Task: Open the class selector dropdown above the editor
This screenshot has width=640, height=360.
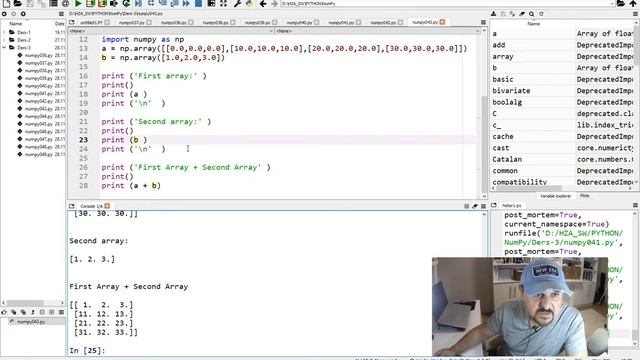Action: click(x=170, y=31)
